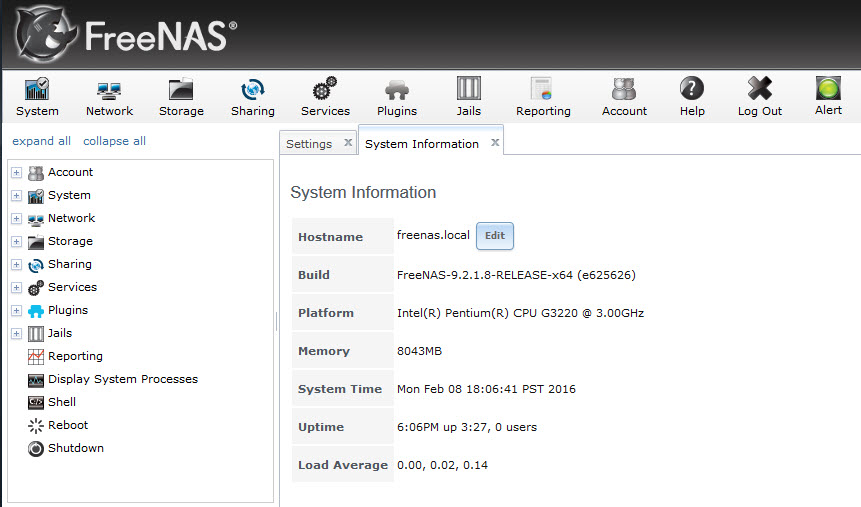This screenshot has height=507, width=861.
Task: Click the Shell label in tree
Action: coord(62,402)
